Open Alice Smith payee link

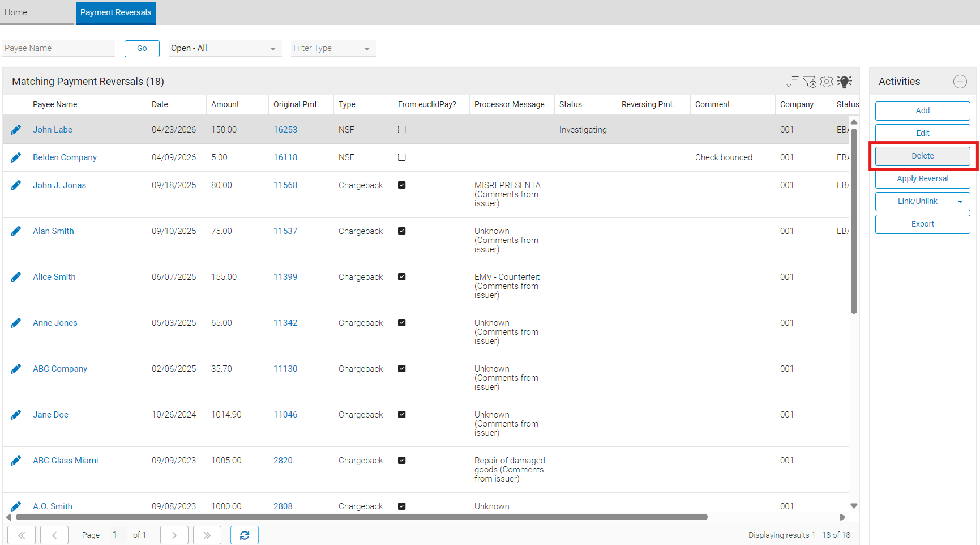(54, 277)
